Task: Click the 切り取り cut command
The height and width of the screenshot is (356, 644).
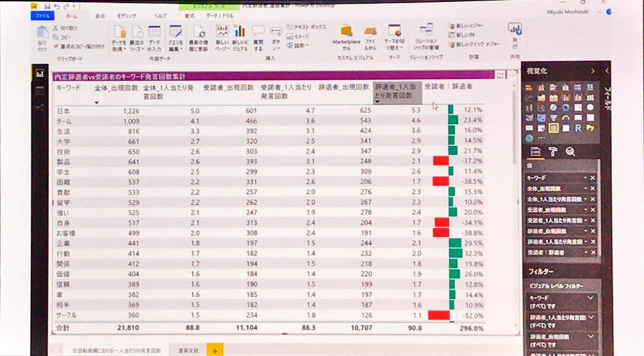Action: (x=65, y=28)
